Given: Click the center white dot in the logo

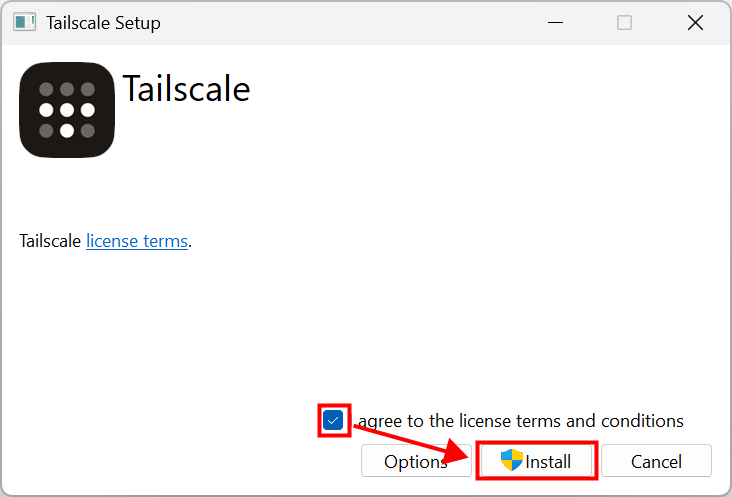Looking at the screenshot, I should coord(67,110).
